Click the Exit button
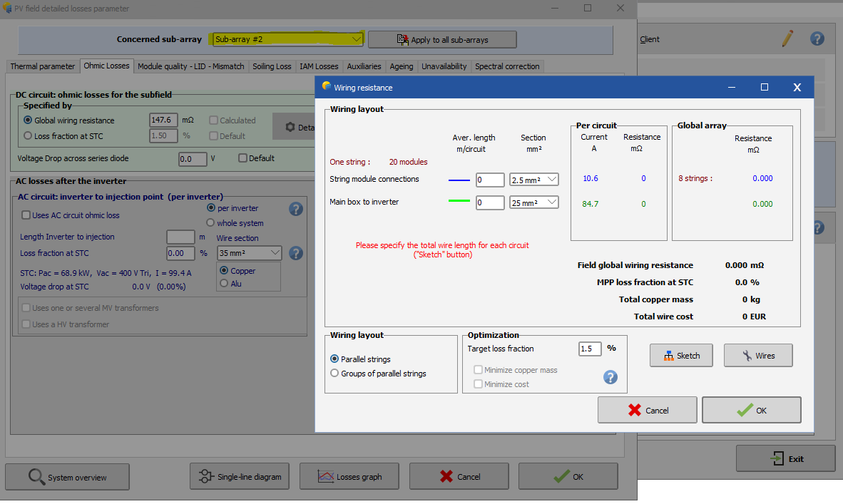843x504 pixels. click(785, 459)
